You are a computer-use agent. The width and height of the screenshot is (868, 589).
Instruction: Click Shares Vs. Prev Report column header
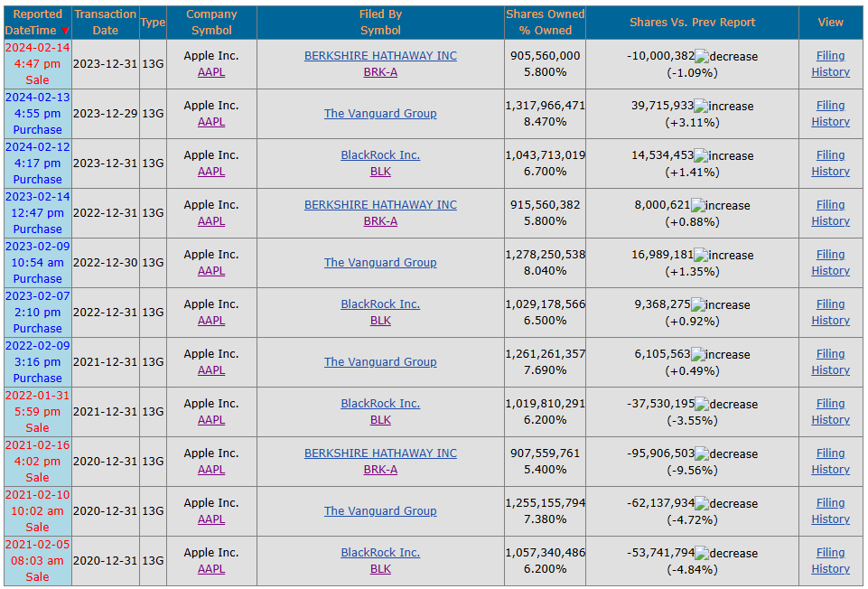pyautogui.click(x=692, y=23)
